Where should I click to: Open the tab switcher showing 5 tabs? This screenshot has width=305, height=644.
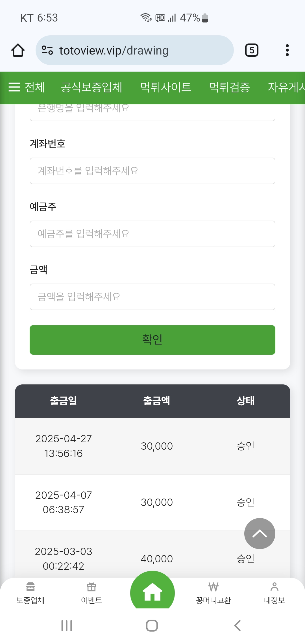(x=251, y=50)
